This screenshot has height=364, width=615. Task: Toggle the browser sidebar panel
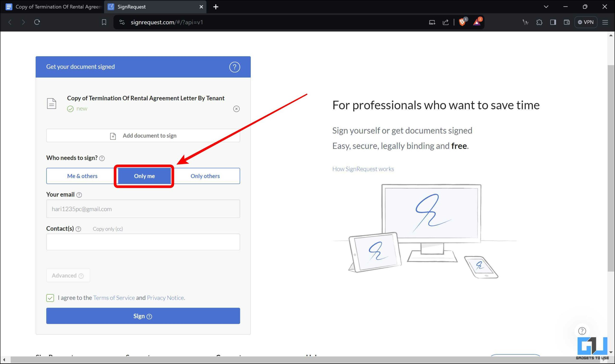click(x=553, y=22)
